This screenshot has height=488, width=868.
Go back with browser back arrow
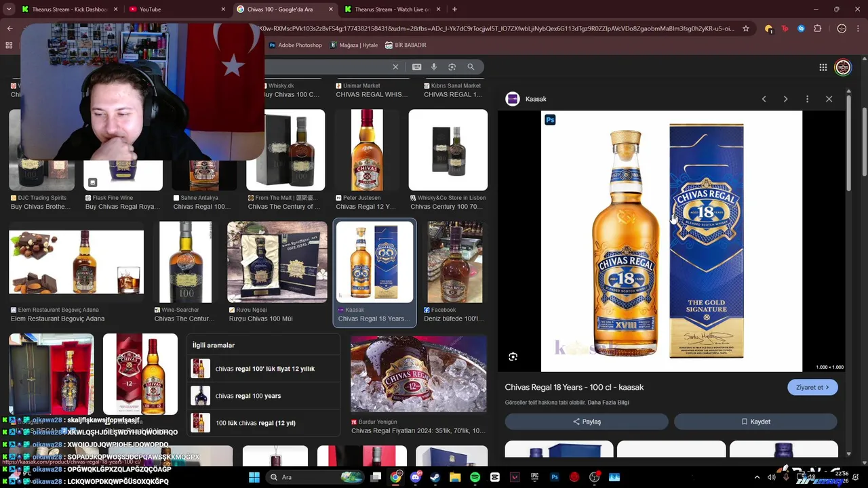coord(9,28)
